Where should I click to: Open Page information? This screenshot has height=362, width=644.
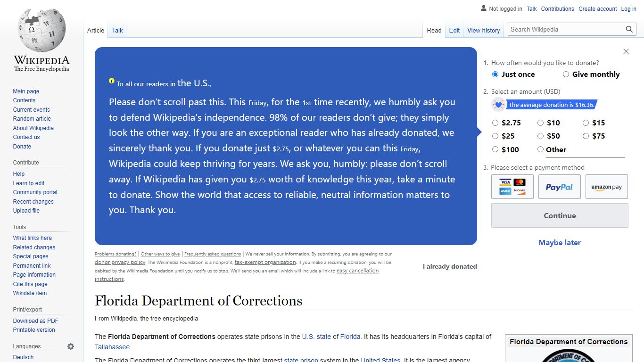(x=34, y=275)
